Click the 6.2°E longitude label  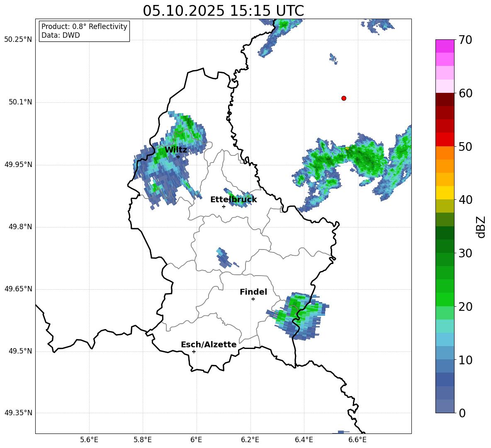tap(250, 440)
